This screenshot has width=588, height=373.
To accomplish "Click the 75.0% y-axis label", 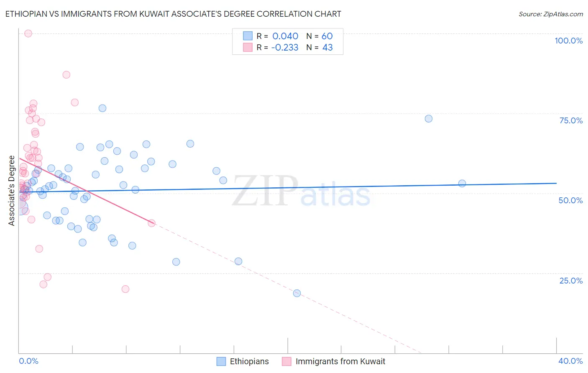I will coord(571,120).
